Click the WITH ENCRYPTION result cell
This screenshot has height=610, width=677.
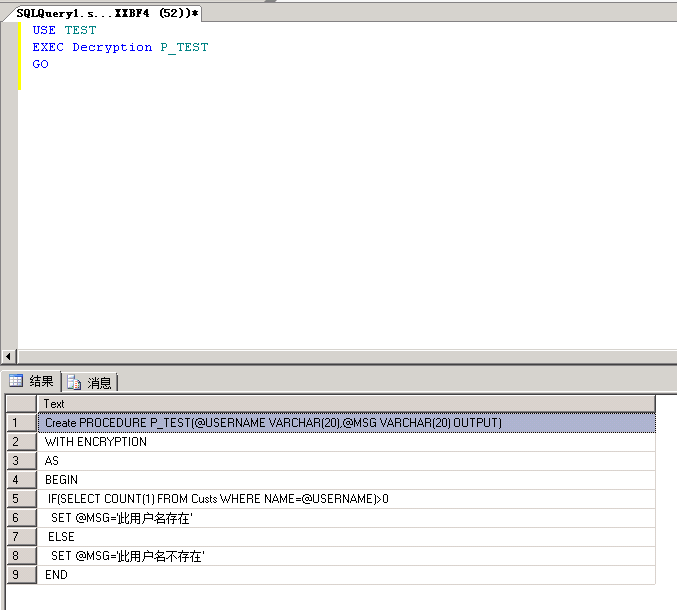(x=347, y=442)
